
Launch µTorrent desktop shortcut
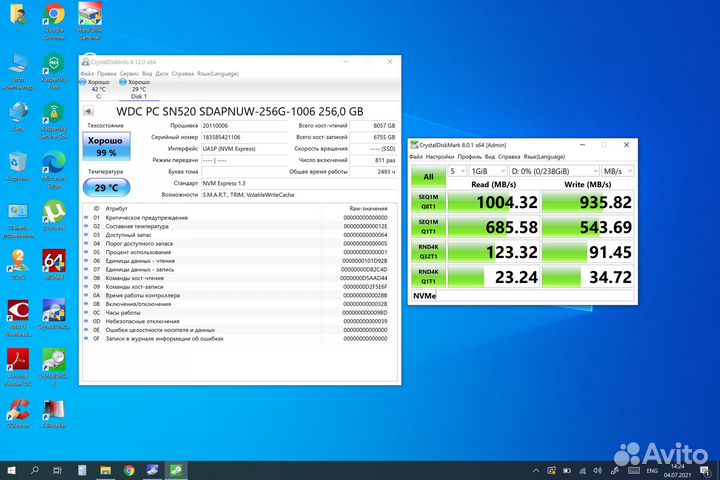coord(54,216)
